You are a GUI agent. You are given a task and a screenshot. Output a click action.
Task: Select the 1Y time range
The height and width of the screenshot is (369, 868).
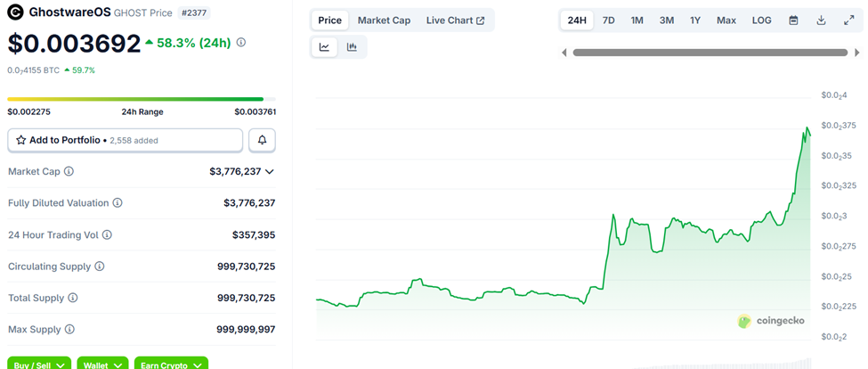[695, 20]
